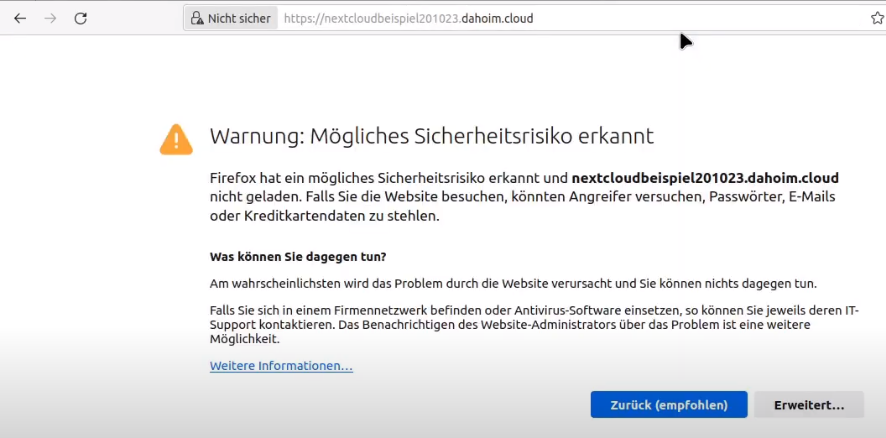Click the 'Was können Sie dagegen tun?' subheading
Viewport: 886px width, 438px height.
point(298,257)
